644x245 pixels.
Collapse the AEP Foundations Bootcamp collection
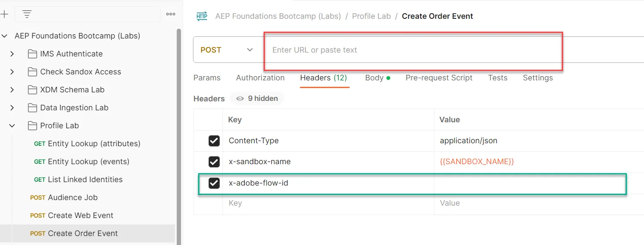coord(4,36)
